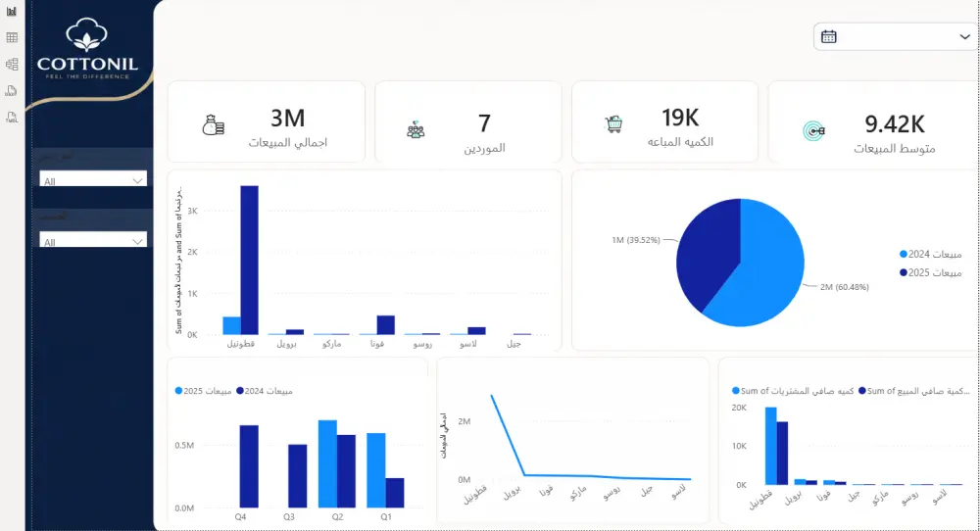The width and height of the screenshot is (980, 531).
Task: Open the first All slicer dropdown
Action: pyautogui.click(x=93, y=178)
